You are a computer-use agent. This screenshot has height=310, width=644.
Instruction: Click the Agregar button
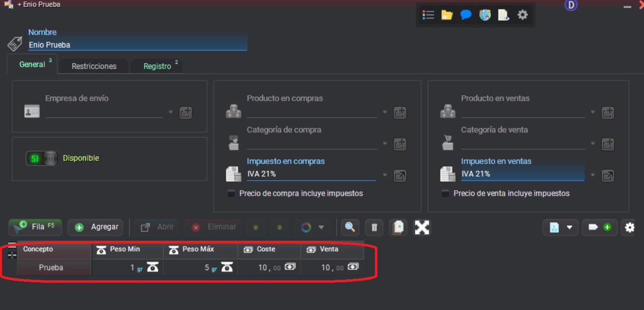click(96, 227)
